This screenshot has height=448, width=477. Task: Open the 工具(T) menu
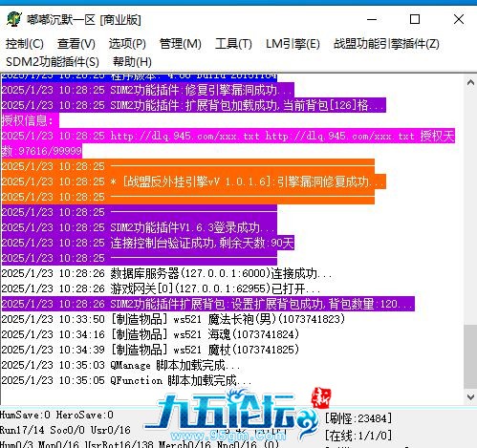[233, 44]
